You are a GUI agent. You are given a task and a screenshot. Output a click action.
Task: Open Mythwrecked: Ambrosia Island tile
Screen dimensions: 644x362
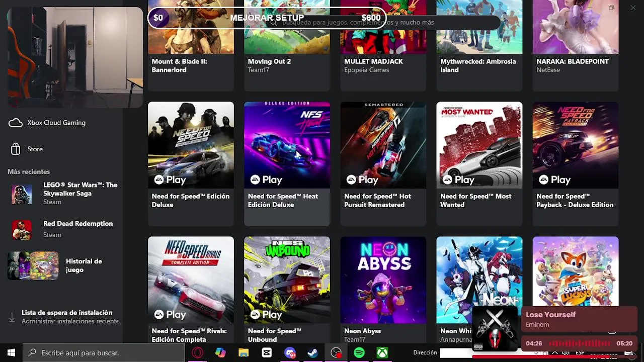point(479,45)
